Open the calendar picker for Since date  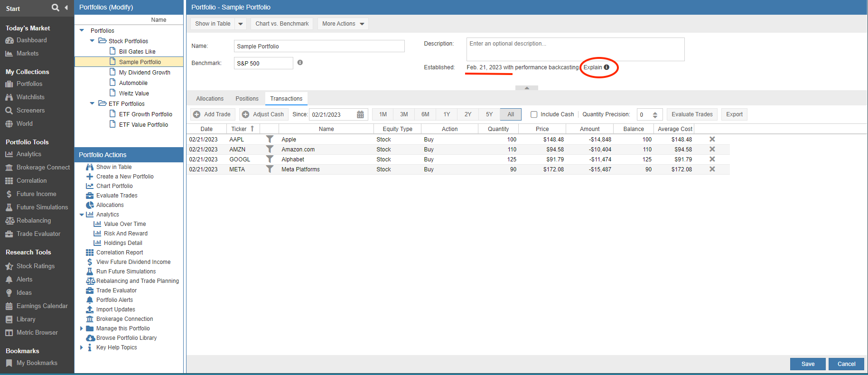click(x=360, y=114)
